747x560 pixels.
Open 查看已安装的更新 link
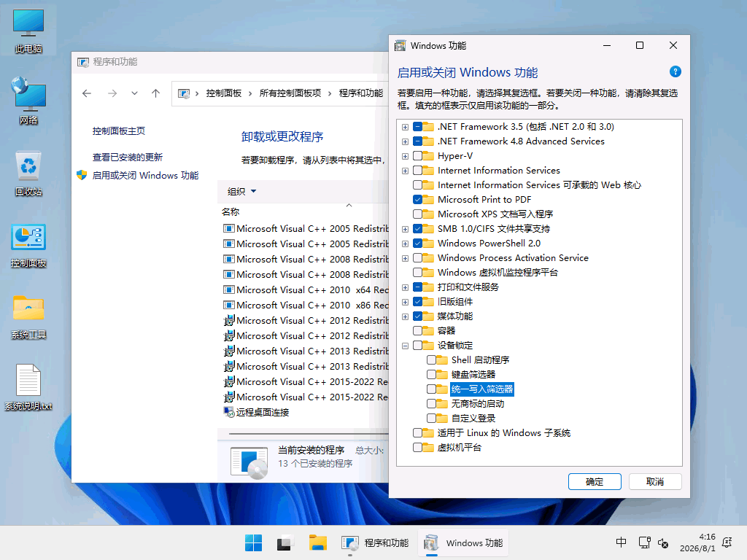[128, 157]
